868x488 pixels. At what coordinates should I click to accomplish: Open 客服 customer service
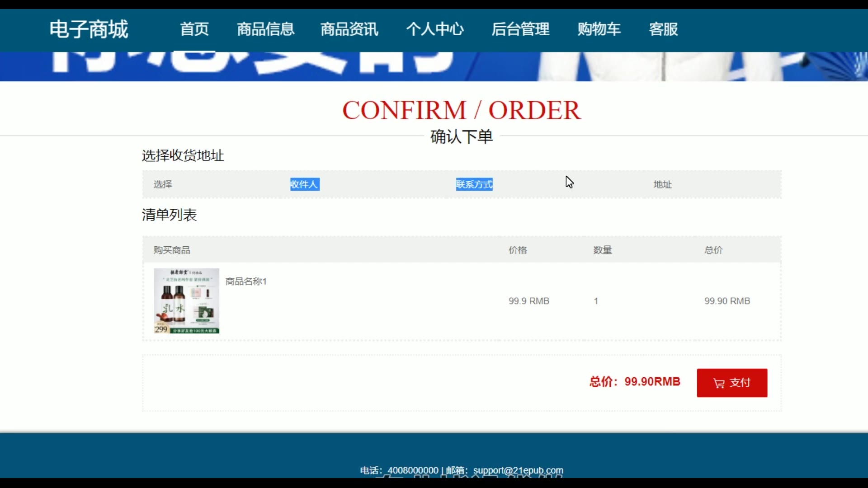point(663,29)
